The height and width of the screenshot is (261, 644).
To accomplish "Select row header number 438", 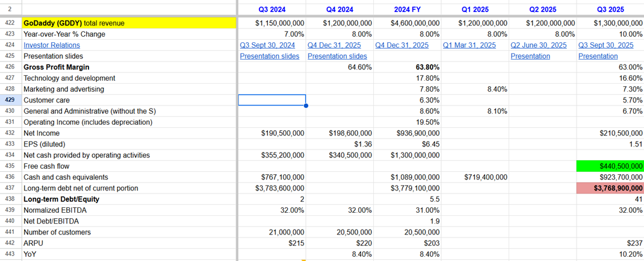I will tap(10, 199).
